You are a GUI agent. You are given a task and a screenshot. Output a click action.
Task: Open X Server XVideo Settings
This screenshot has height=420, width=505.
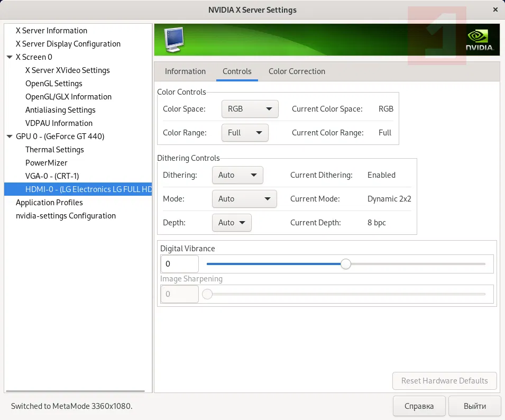pos(67,70)
